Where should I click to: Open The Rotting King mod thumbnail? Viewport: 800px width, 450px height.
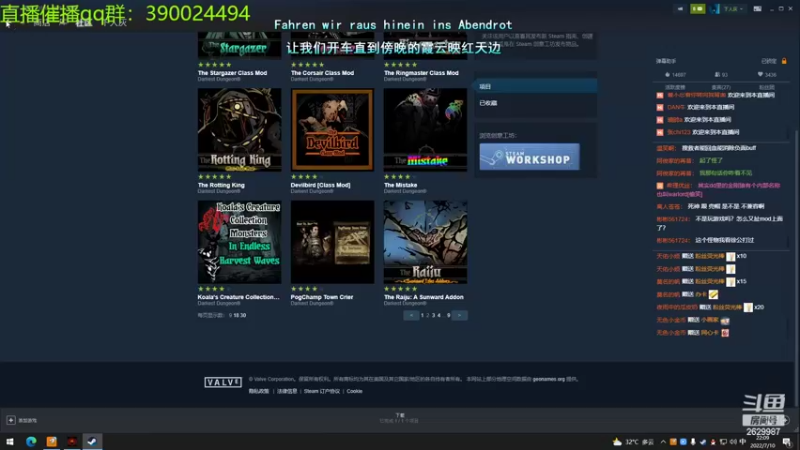click(x=239, y=130)
